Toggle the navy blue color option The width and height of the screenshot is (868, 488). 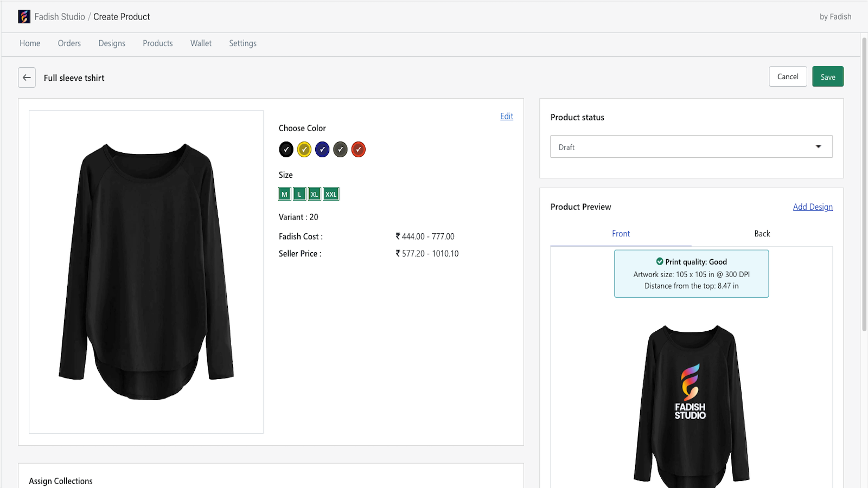pos(322,149)
